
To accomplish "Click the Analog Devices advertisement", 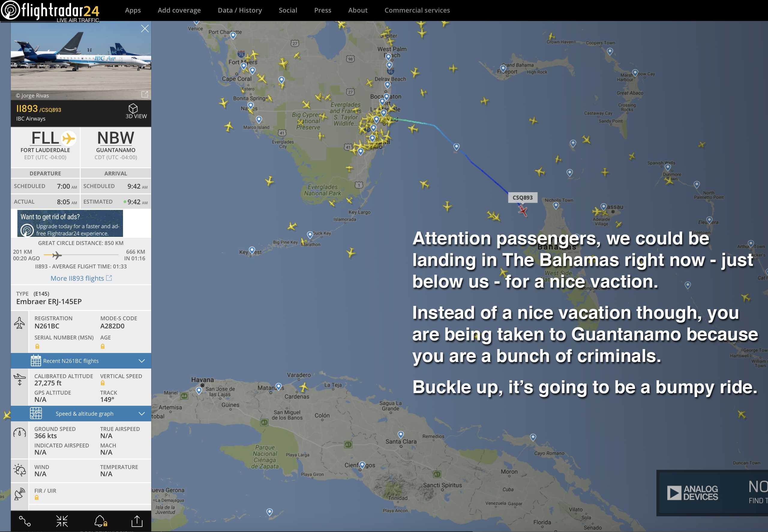I will 712,493.
